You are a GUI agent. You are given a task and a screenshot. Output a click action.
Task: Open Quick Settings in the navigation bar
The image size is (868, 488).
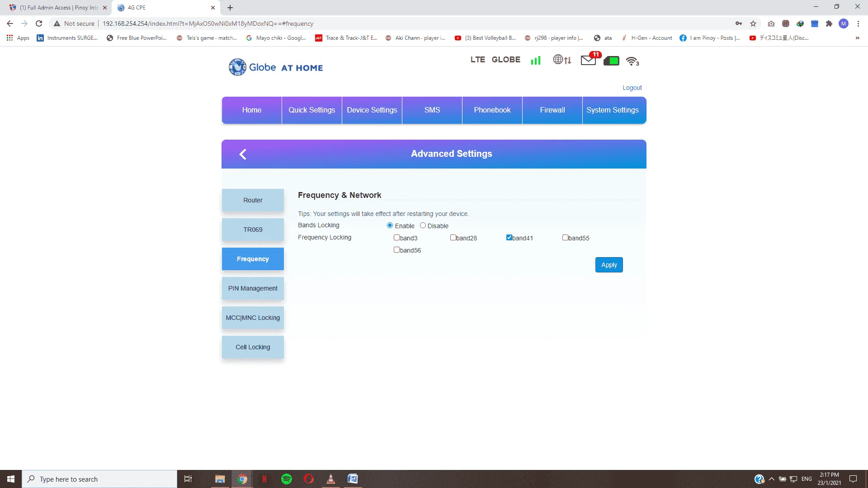[x=312, y=110]
